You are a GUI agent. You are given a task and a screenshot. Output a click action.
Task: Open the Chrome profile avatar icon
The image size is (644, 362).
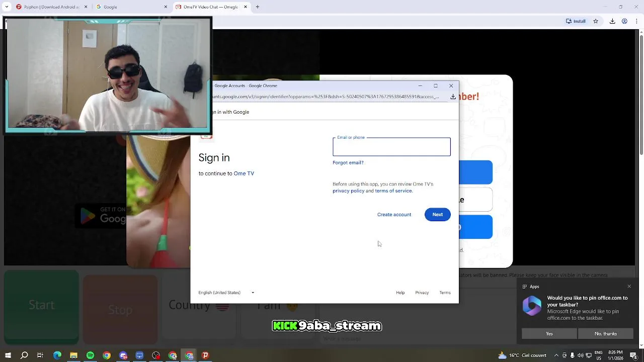[624, 21]
